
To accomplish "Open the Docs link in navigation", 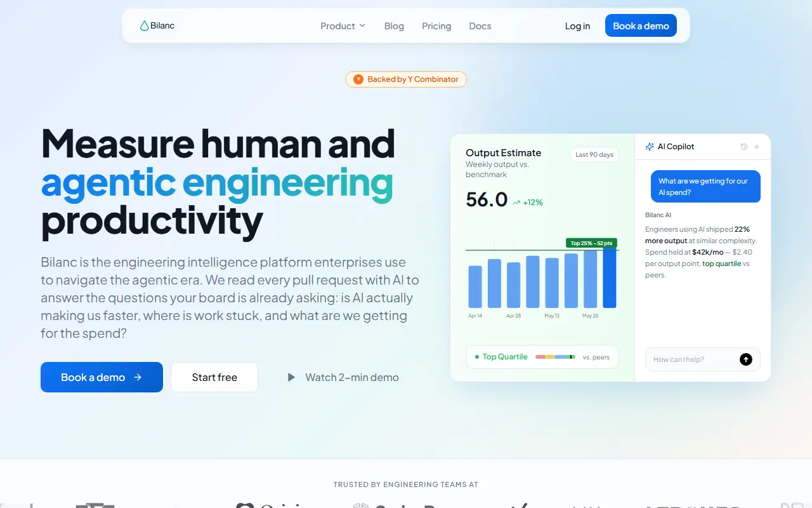I will 480,26.
